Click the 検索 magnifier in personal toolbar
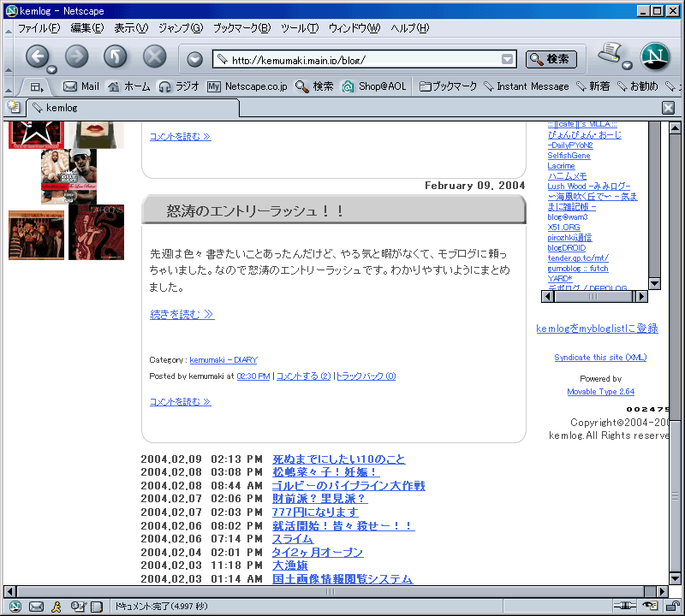The image size is (685, 616). [x=314, y=86]
